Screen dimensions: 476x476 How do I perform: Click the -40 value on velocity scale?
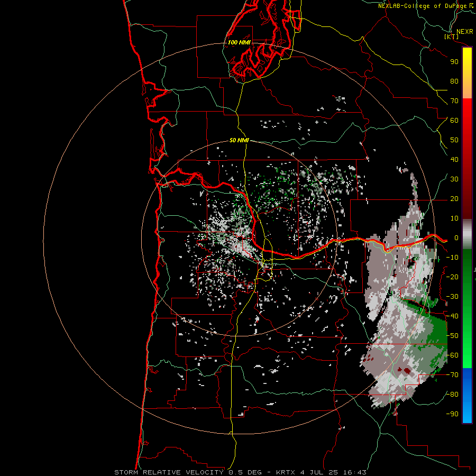click(452, 316)
